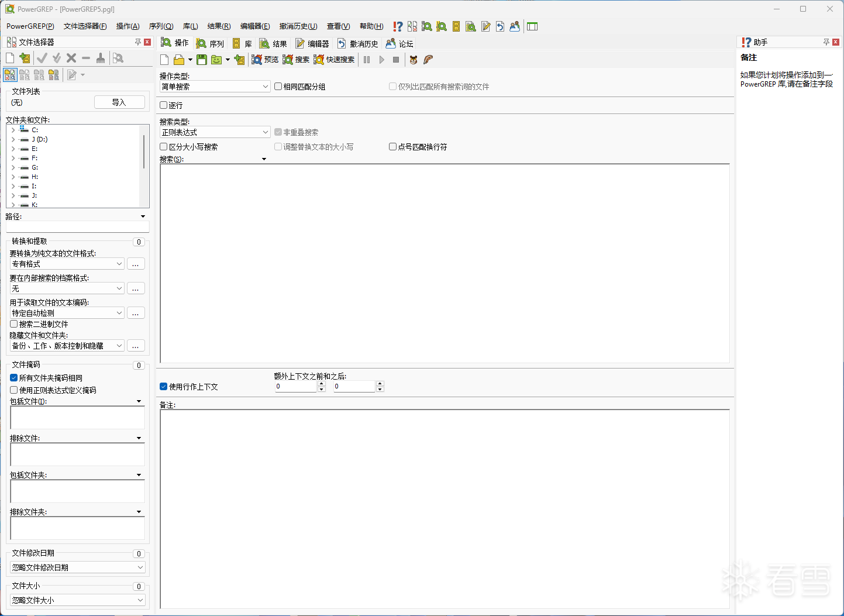844x616 pixels.
Task: Open an action file with the folder icon
Action: pos(179,60)
